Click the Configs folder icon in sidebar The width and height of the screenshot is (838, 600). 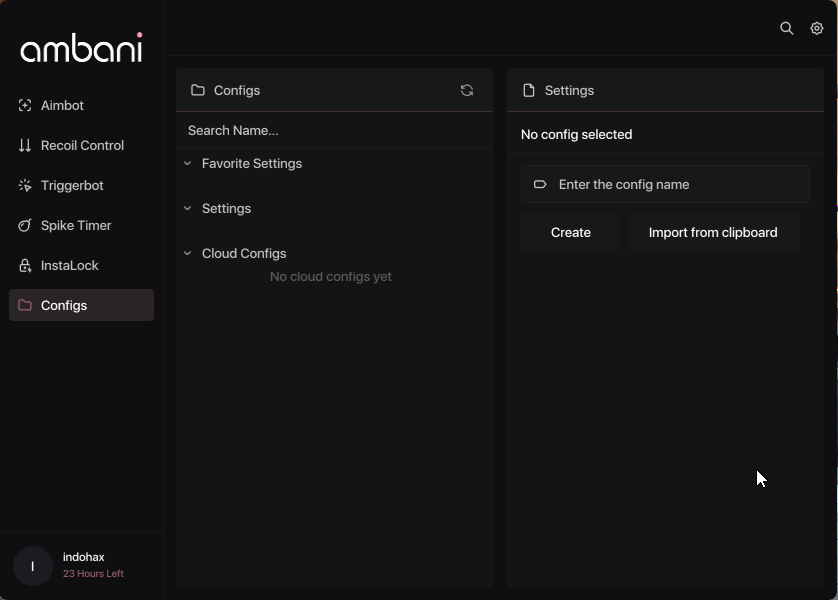click(x=25, y=305)
